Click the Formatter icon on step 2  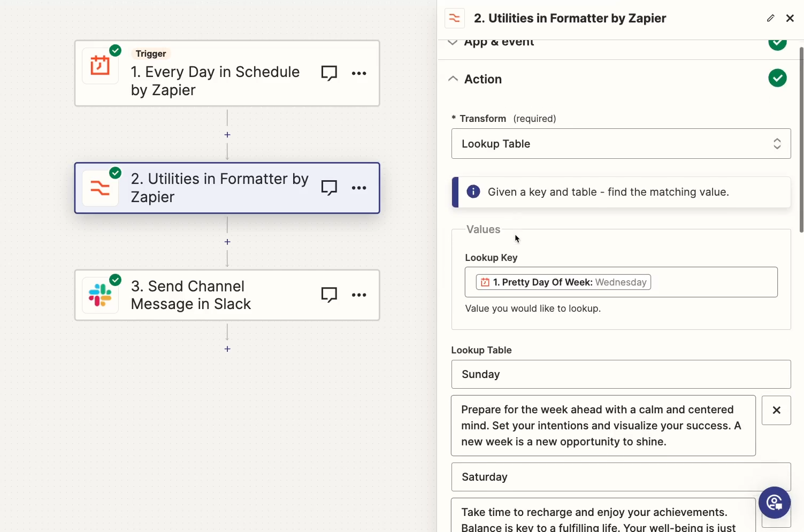click(100, 188)
